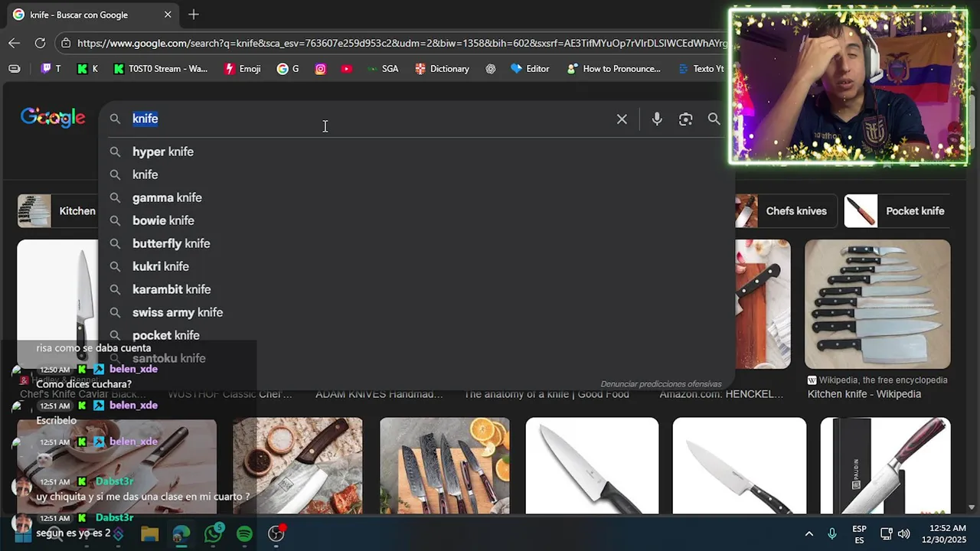This screenshot has height=551, width=980.
Task: Open the ChatGPT bookmark icon
Action: (x=491, y=69)
